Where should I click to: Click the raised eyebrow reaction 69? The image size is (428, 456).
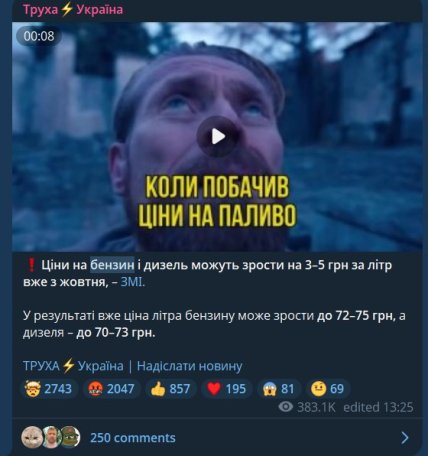(327, 389)
